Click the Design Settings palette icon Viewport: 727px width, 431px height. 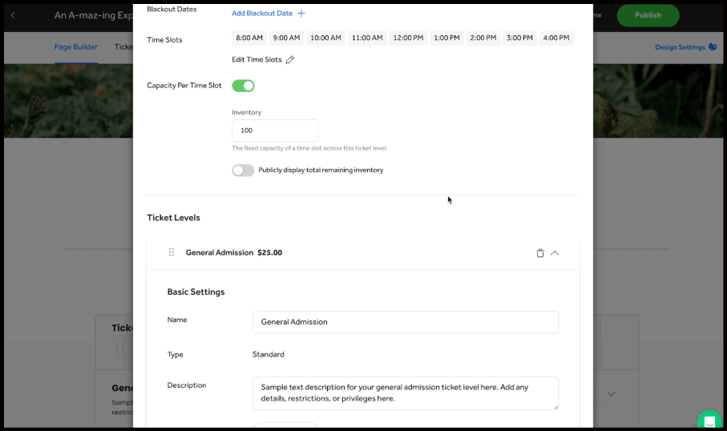point(713,47)
